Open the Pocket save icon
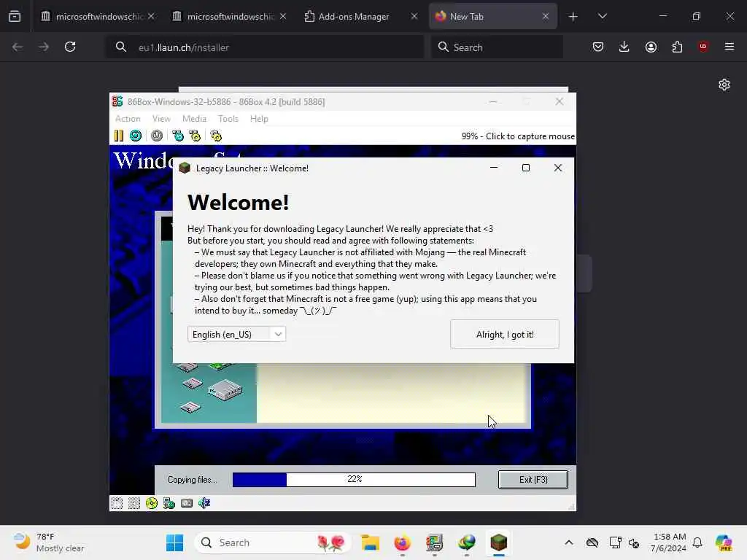 click(x=598, y=47)
